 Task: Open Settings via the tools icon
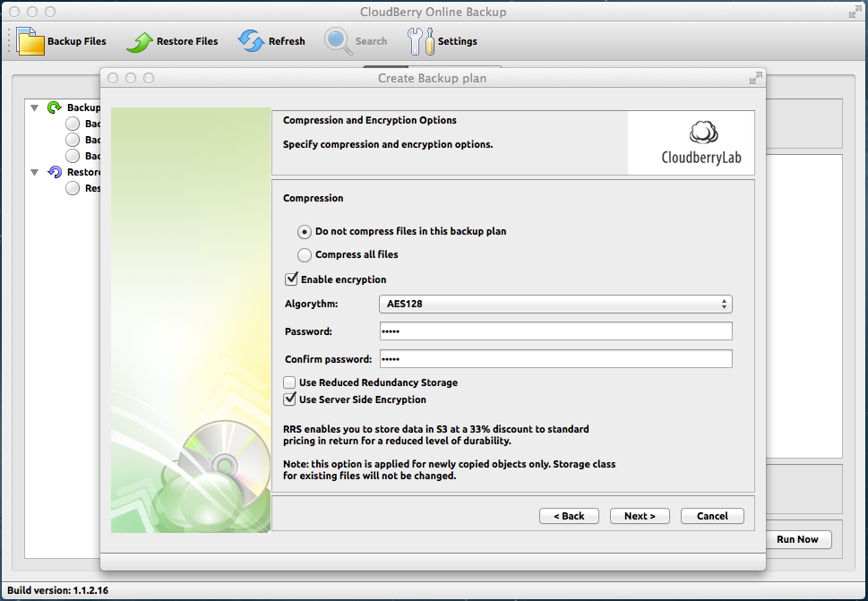tap(421, 41)
